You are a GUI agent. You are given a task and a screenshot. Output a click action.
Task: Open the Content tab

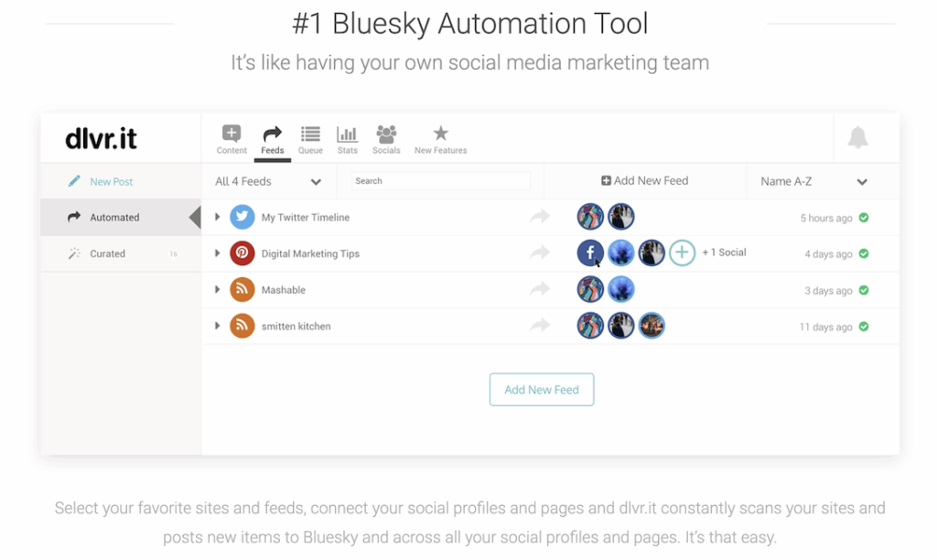pyautogui.click(x=232, y=140)
